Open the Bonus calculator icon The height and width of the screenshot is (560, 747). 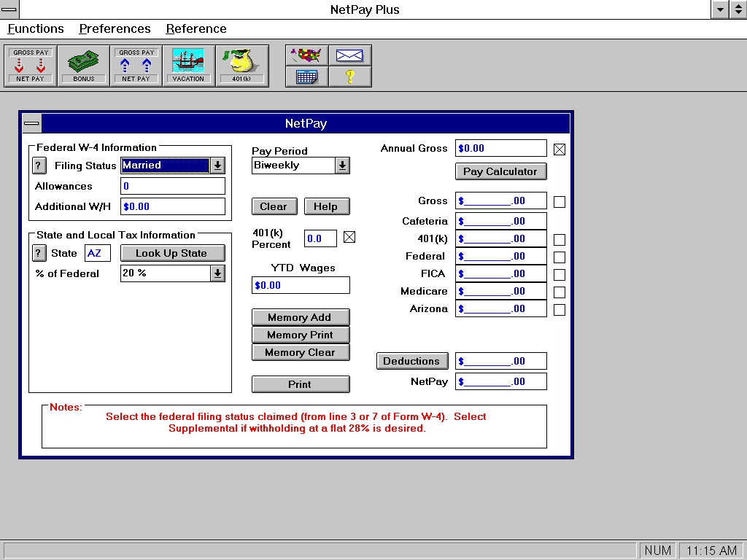point(83,66)
